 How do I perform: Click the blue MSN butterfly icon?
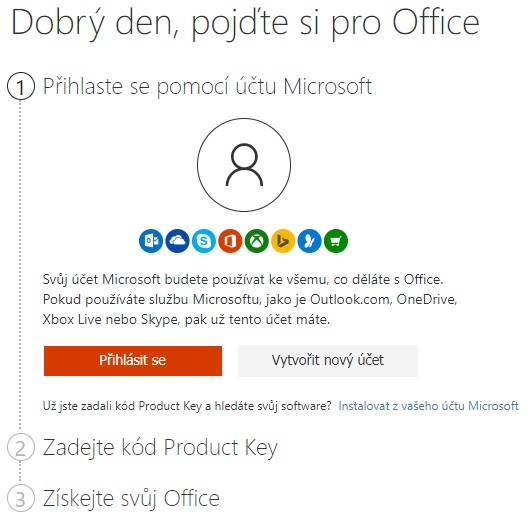310,241
